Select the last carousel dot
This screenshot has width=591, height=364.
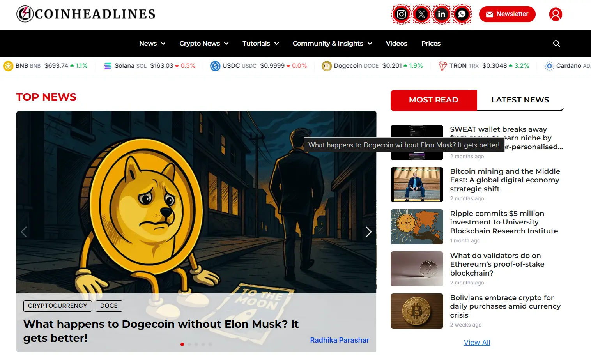pyautogui.click(x=210, y=344)
